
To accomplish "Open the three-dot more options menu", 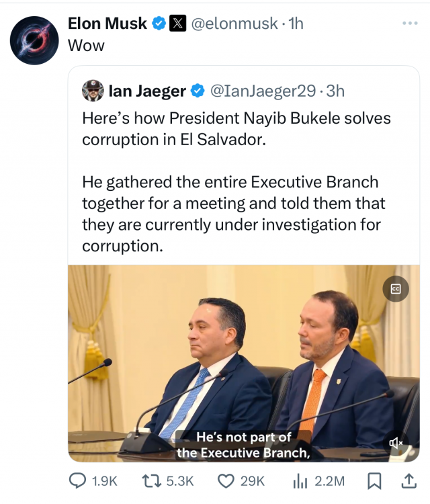I will pyautogui.click(x=409, y=24).
